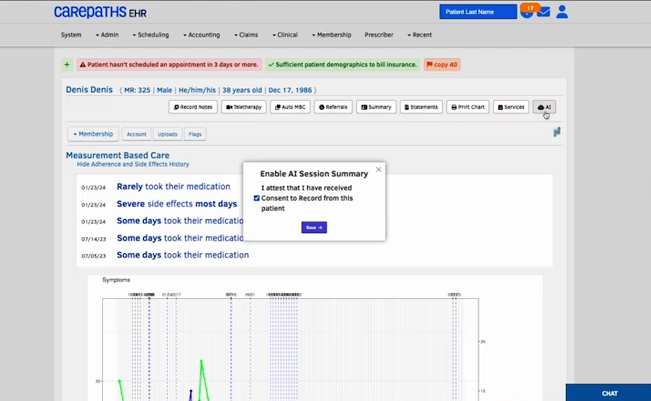Open the CHAT panel

pos(608,393)
